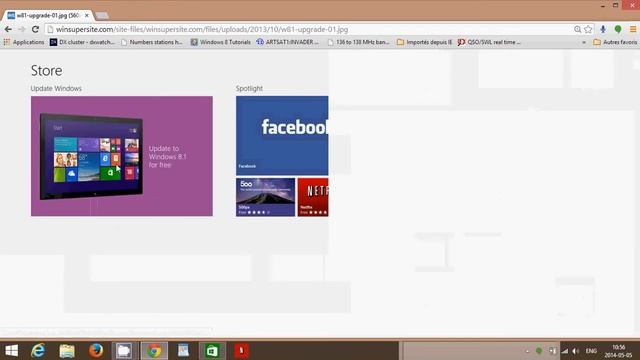640x360 pixels.
Task: Open the Autres favoris folder
Action: [615, 42]
